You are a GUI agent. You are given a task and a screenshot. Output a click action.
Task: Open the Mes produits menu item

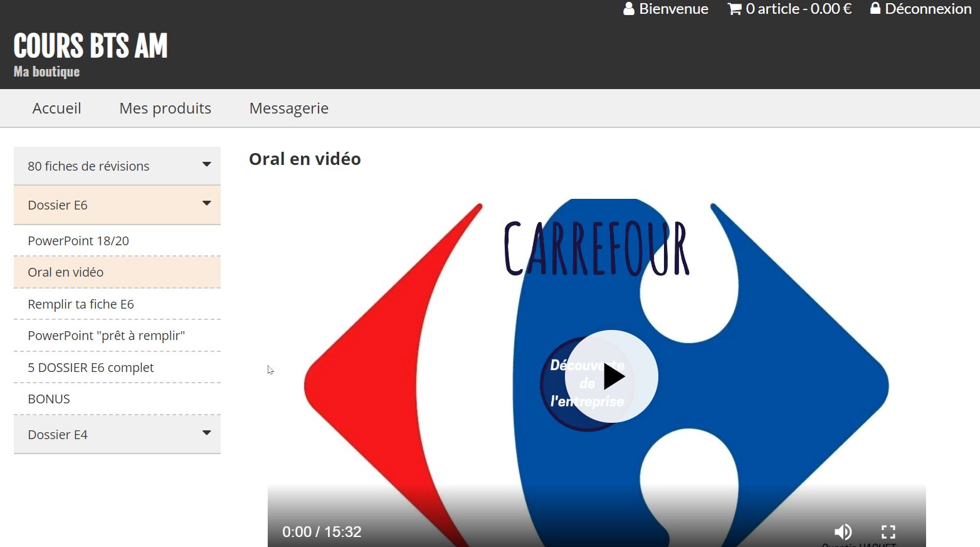(x=166, y=109)
